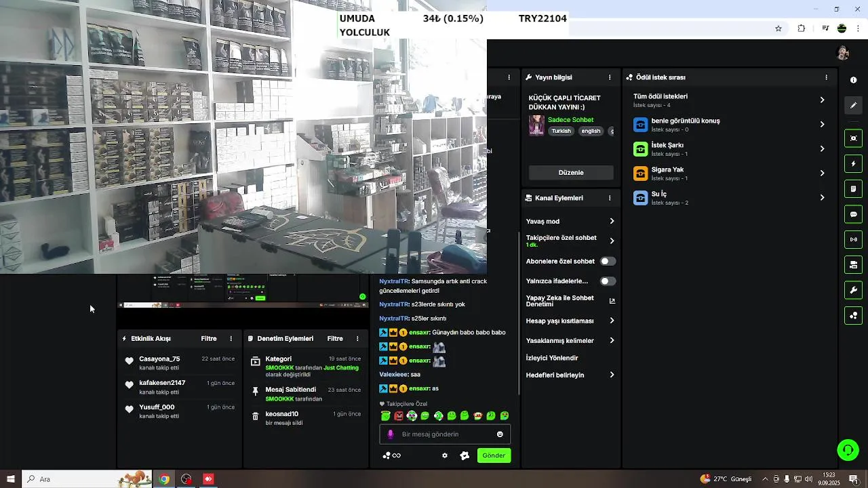Open Etkinlik Akışı three-dot menu
The height and width of the screenshot is (488, 868).
click(231, 339)
